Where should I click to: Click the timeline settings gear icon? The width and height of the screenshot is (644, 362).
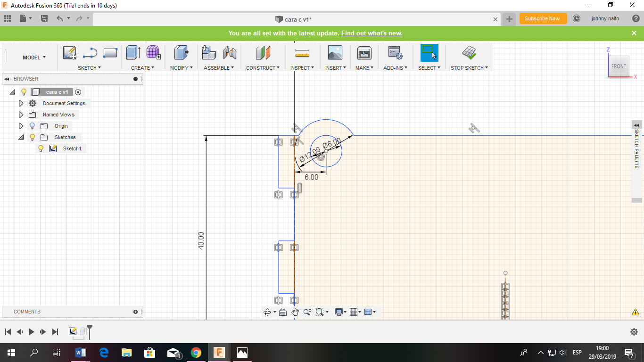pyautogui.click(x=634, y=332)
